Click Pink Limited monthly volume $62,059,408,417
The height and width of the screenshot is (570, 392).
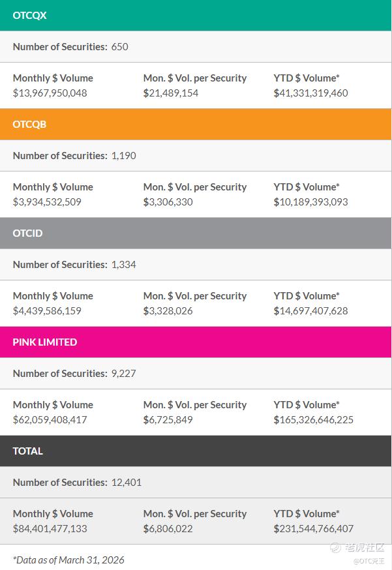pyautogui.click(x=50, y=419)
